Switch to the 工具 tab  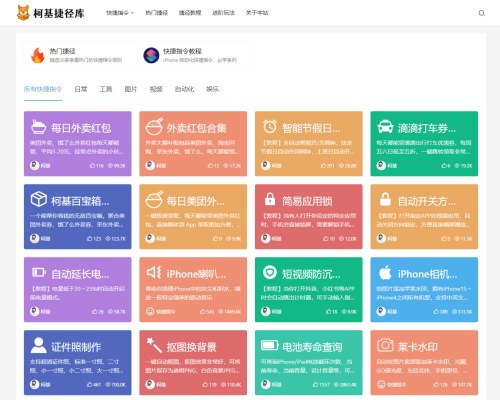point(106,89)
